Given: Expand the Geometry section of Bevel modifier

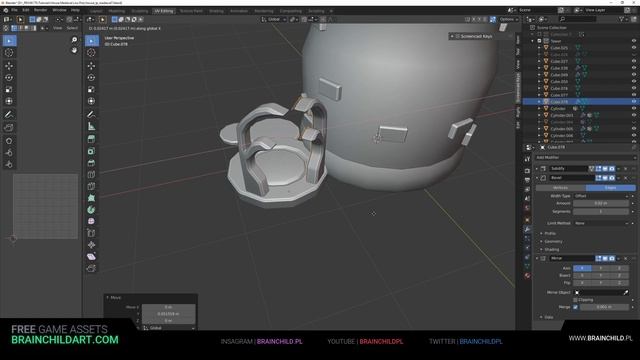Looking at the screenshot, I should click(x=551, y=242).
